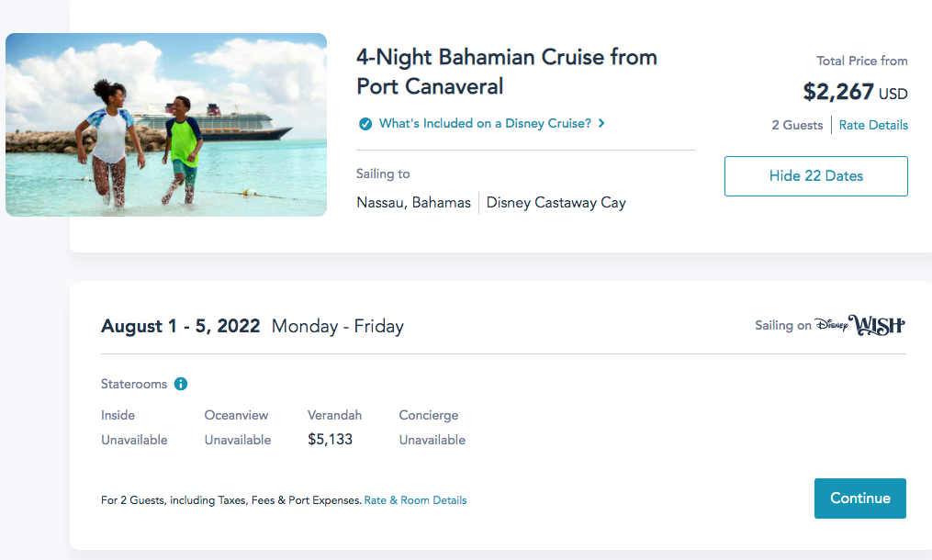Screen dimensions: 932x560
Task: Click the August 1 - 5, 2022 sailing date
Action: click(180, 326)
